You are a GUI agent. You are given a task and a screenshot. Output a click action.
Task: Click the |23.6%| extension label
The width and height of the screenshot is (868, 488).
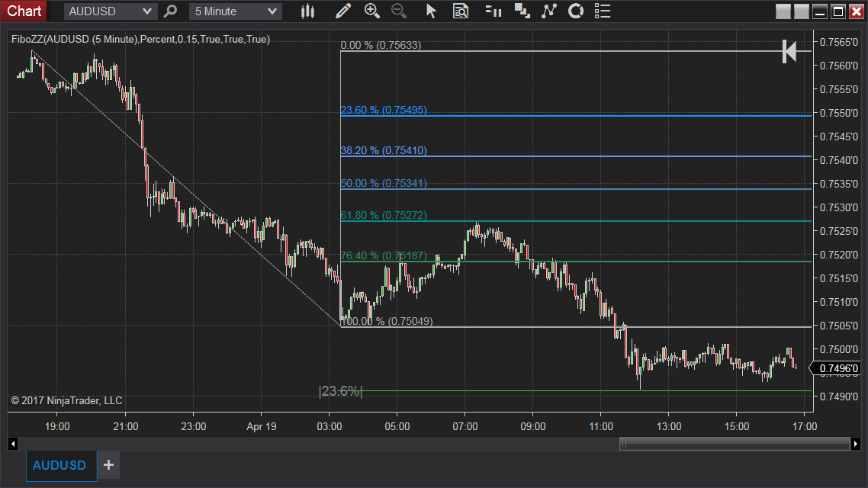point(340,391)
